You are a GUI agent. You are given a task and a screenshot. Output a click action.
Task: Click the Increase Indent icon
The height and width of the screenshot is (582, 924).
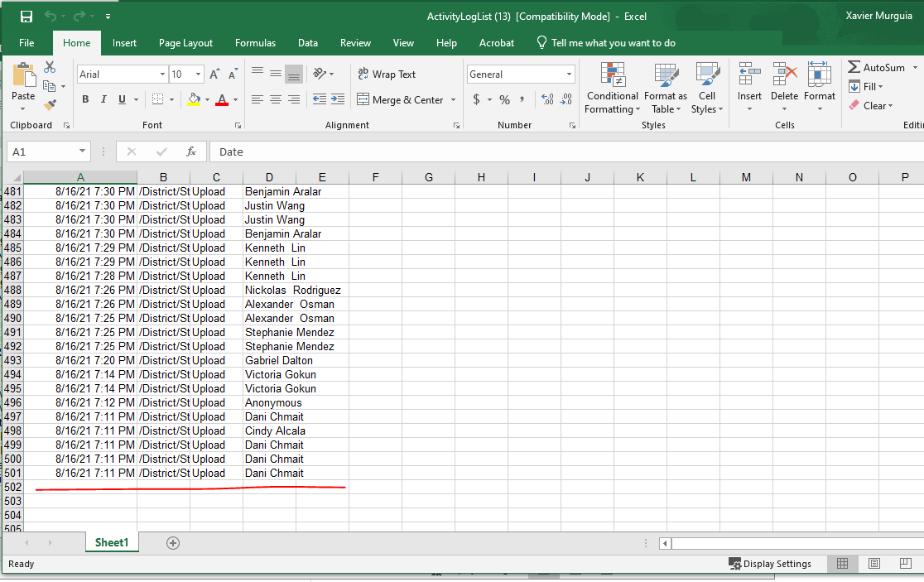point(338,99)
